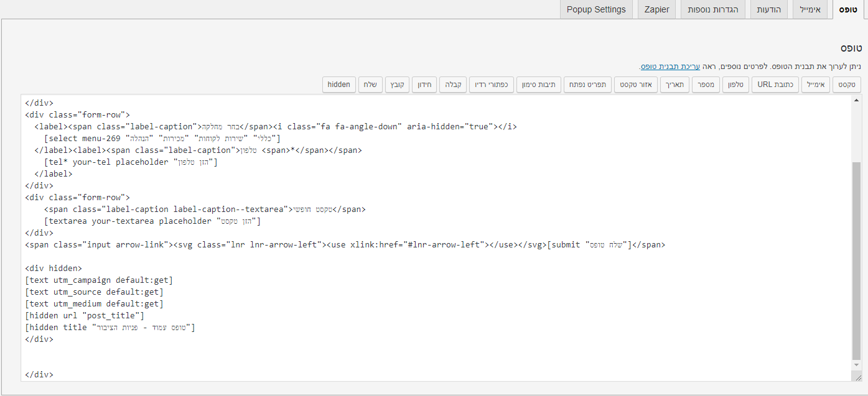This screenshot has height=396, width=868.
Task: Click the [textarea your-textarea placeholder] line
Action: 152,221
